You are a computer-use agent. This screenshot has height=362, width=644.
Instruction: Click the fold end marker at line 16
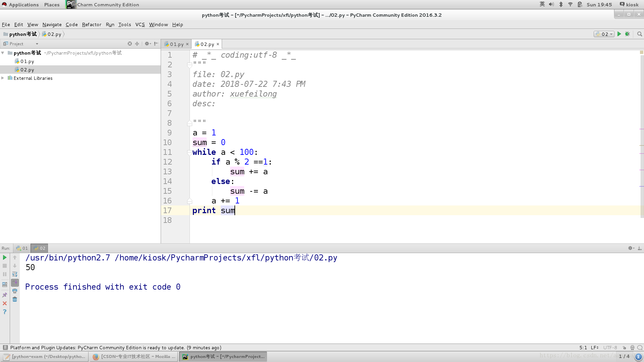point(190,201)
